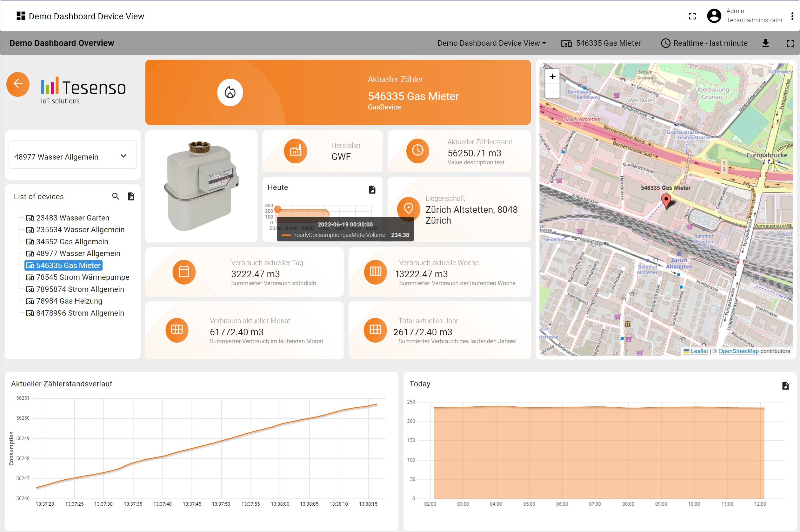Open the Demo Dashboard Device View state selector

(491, 43)
